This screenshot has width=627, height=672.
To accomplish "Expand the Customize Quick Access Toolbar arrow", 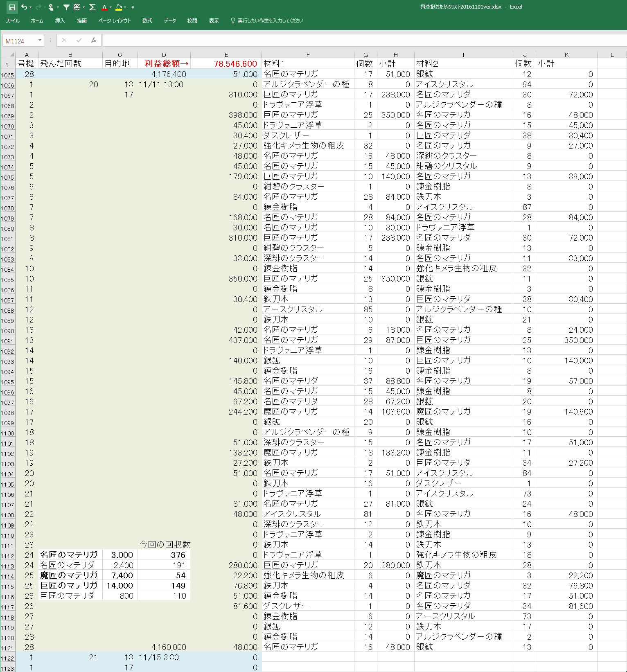I will 133,7.
